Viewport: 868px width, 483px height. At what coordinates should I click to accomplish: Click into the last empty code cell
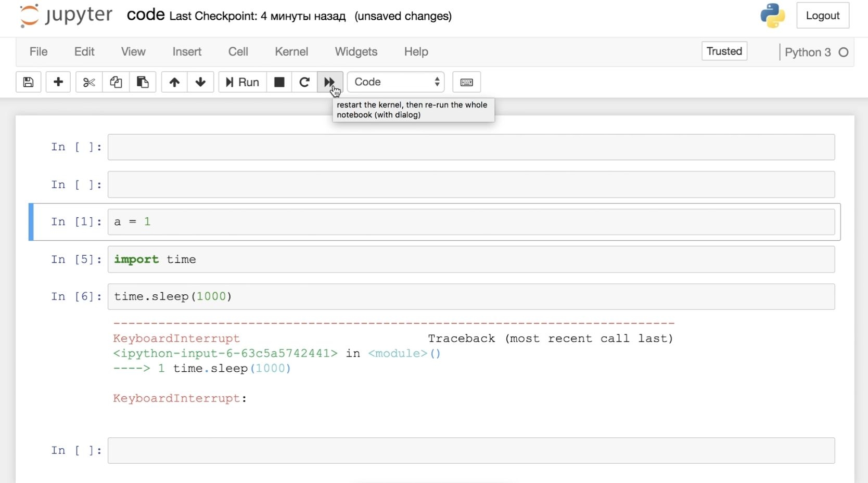pos(471,450)
